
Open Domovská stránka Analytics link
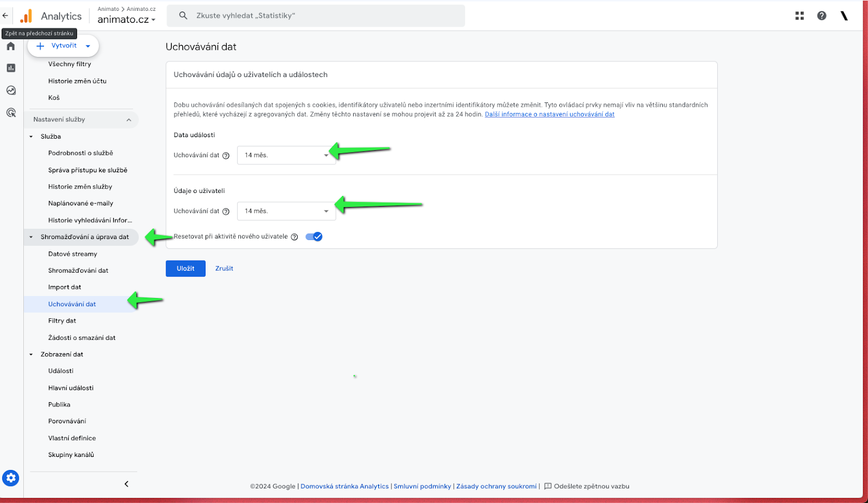coord(344,486)
